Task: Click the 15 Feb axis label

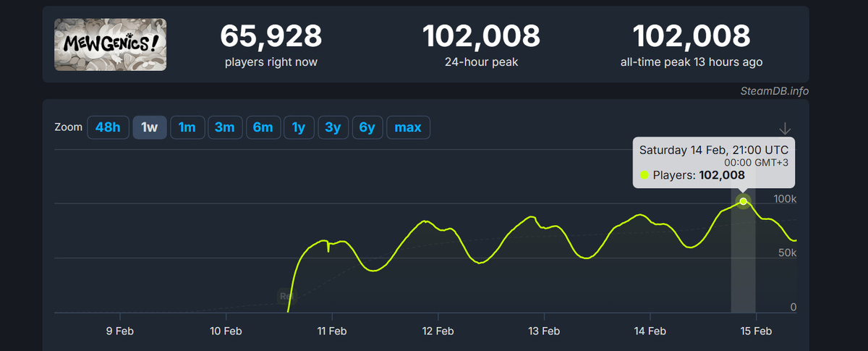Action: 756,331
